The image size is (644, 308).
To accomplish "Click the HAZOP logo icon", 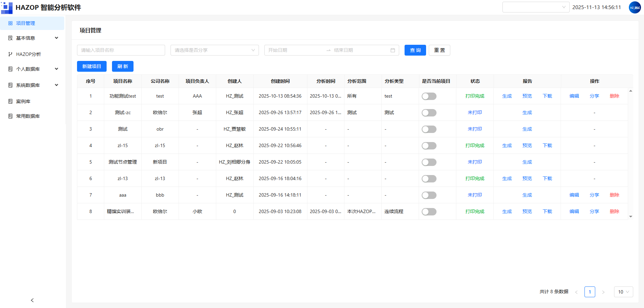I will (x=7, y=7).
